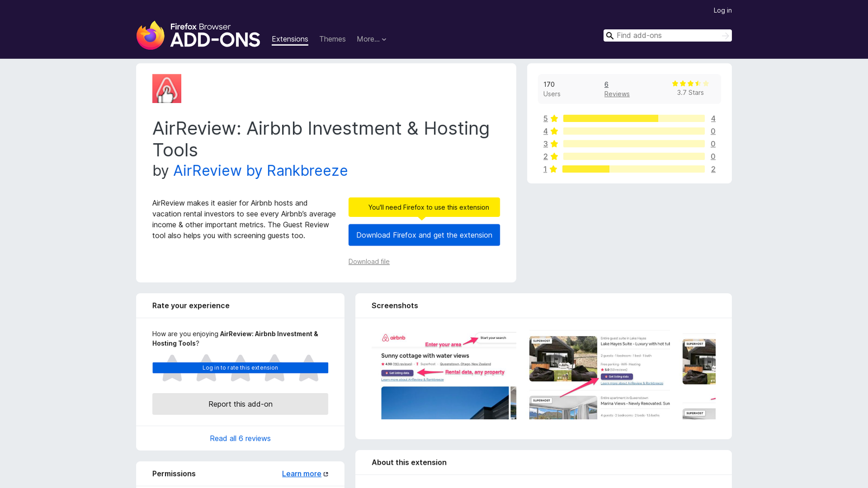Click Report this add-on button
This screenshot has width=868, height=488.
240,404
